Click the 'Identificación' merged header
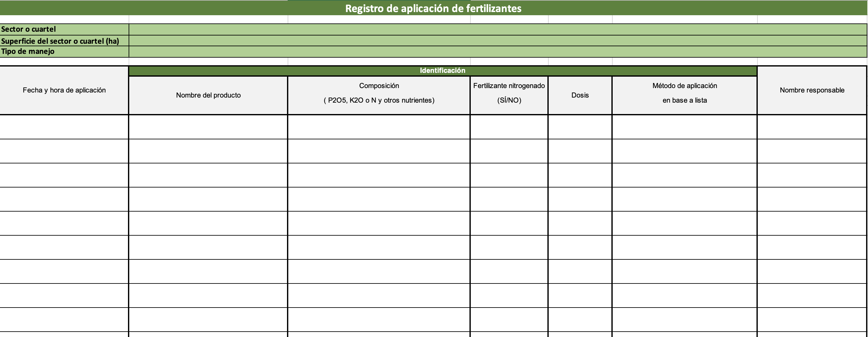This screenshot has width=868, height=337. pos(443,71)
